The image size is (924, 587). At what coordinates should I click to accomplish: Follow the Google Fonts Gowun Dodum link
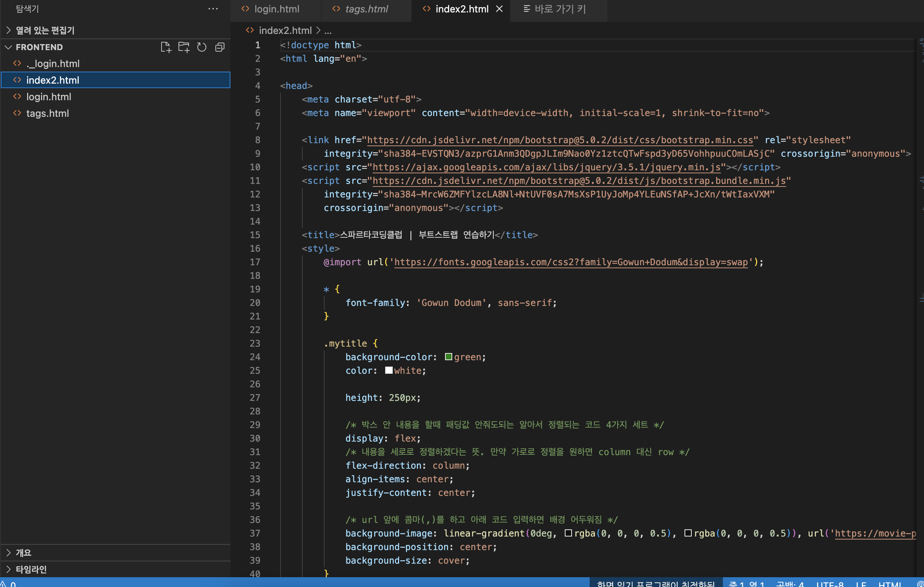tap(571, 262)
